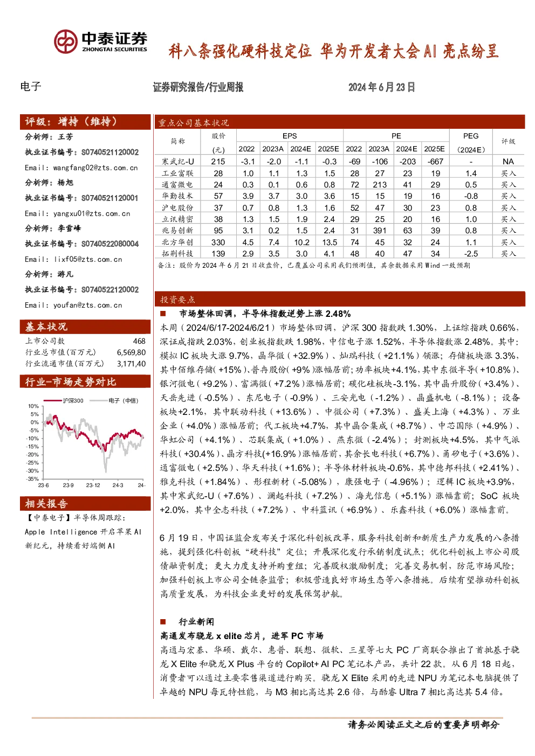The height and width of the screenshot is (756, 535).
Task: Click the paragraph beginning 6月19日
Action: tap(340, 566)
